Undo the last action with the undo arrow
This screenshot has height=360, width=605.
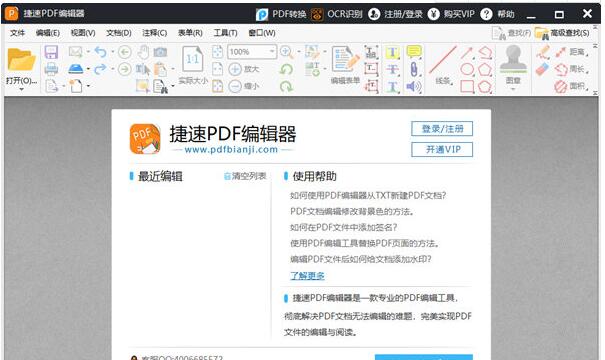click(100, 52)
